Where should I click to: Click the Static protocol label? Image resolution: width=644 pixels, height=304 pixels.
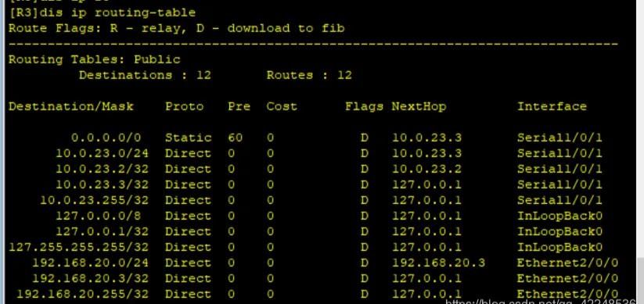188,138
